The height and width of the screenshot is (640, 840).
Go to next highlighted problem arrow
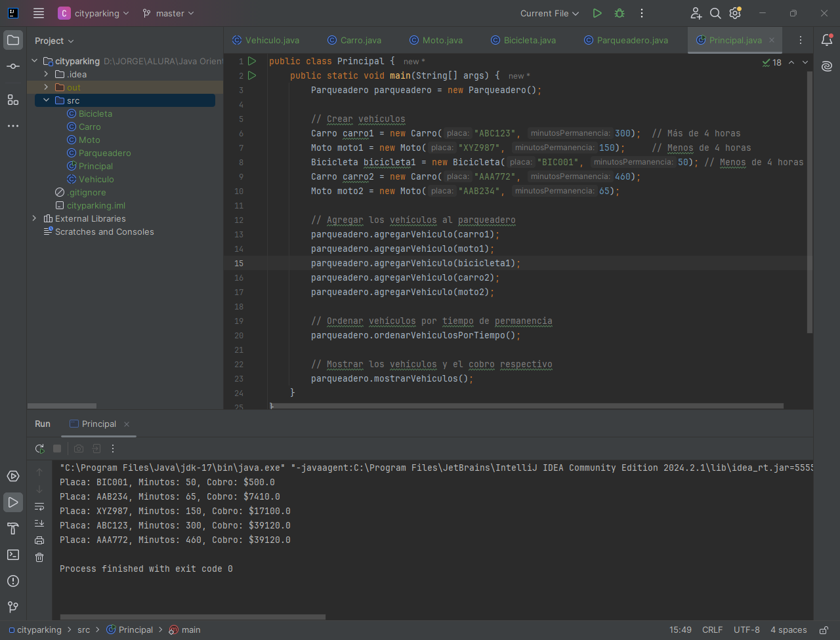click(805, 62)
